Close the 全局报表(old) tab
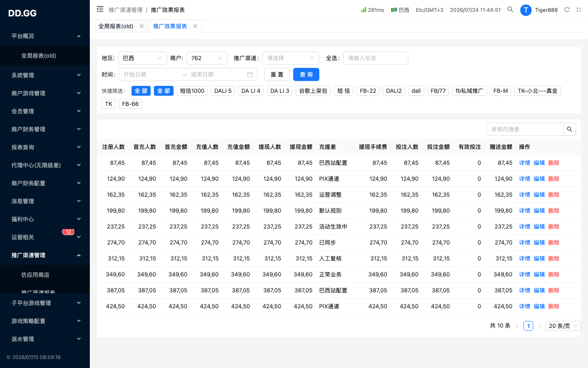Viewport: 588px width, 368px height. tap(142, 26)
